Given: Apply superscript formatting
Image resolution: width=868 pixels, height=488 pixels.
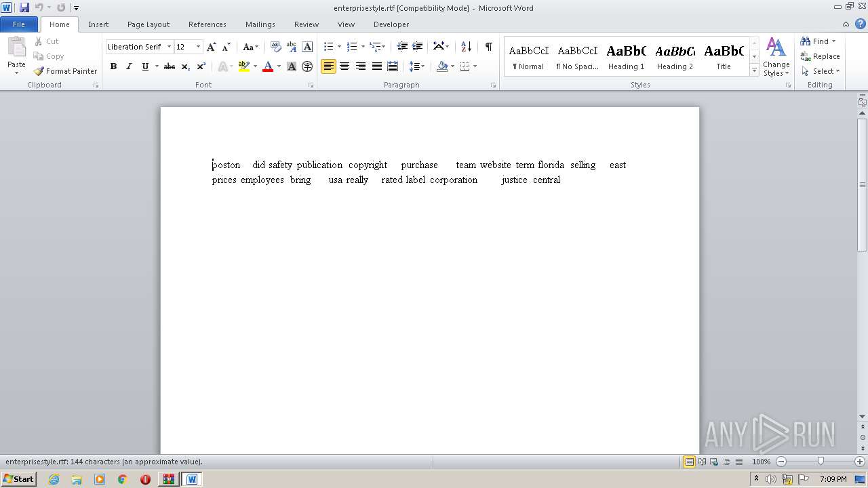Looking at the screenshot, I should pos(201,66).
